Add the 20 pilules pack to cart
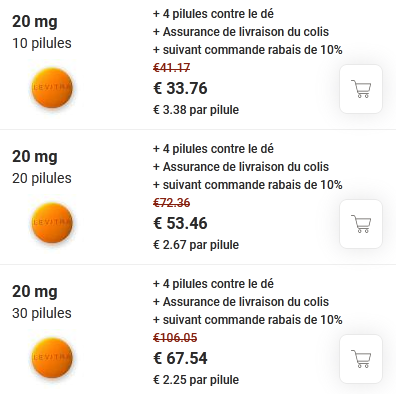 (361, 224)
